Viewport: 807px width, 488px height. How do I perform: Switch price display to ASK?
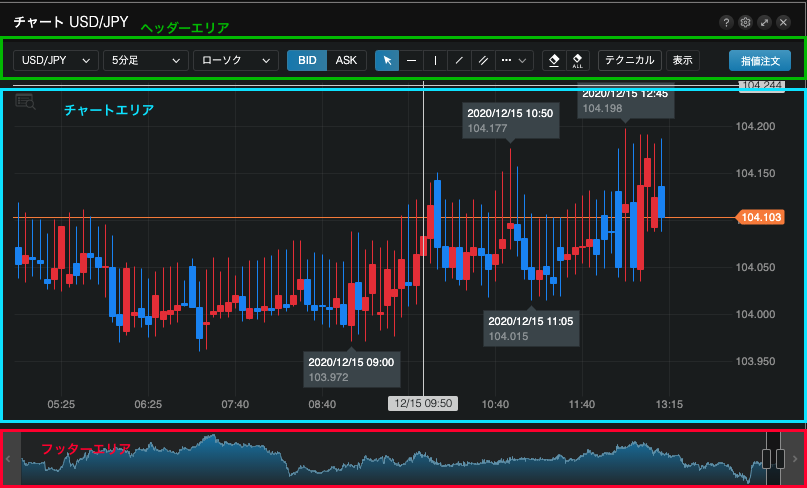346,60
